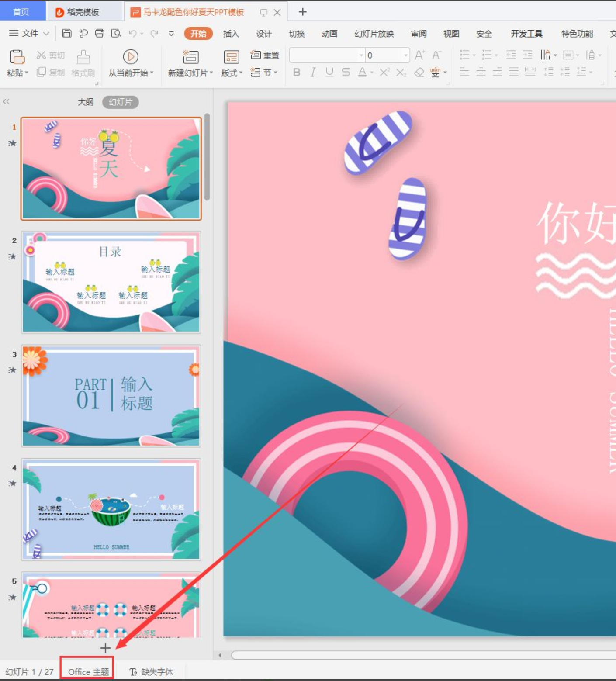Toggle Italic formatting
Image resolution: width=616 pixels, height=681 pixels.
click(x=313, y=72)
